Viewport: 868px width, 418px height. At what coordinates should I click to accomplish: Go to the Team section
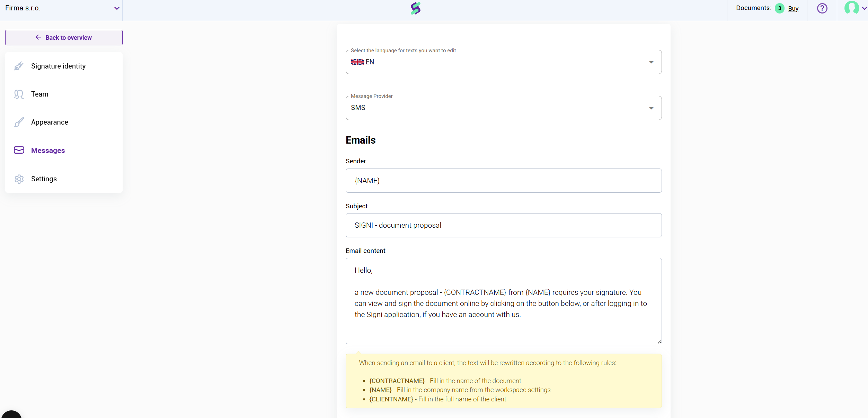40,94
